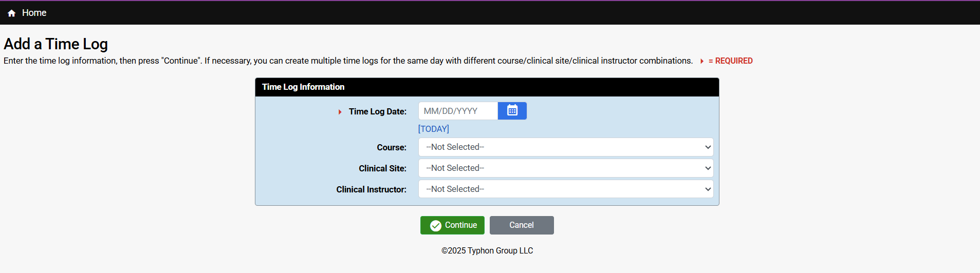Open the calendar date picker icon
The height and width of the screenshot is (273, 980).
(512, 111)
